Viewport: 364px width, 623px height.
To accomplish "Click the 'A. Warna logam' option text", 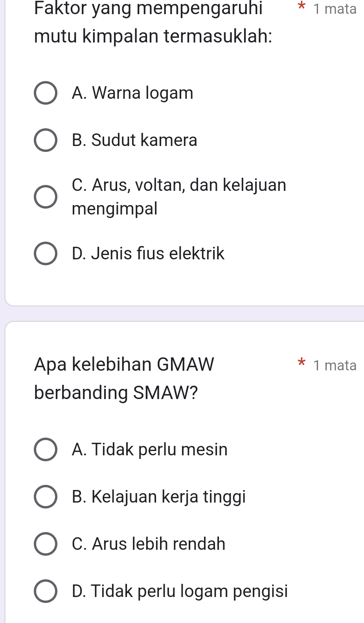I will point(133,93).
